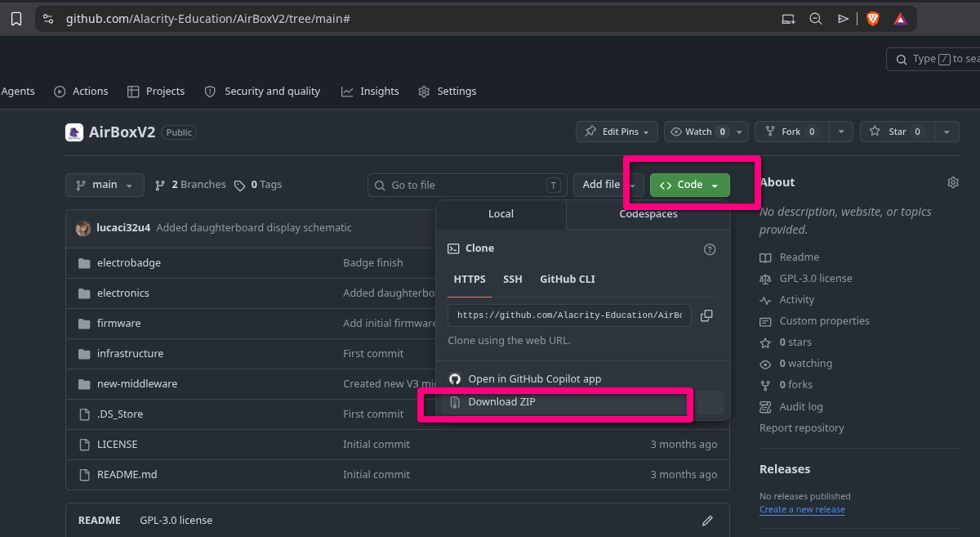Open the dropdown arrow beside the Star button
The image size is (980, 537).
pos(947,132)
